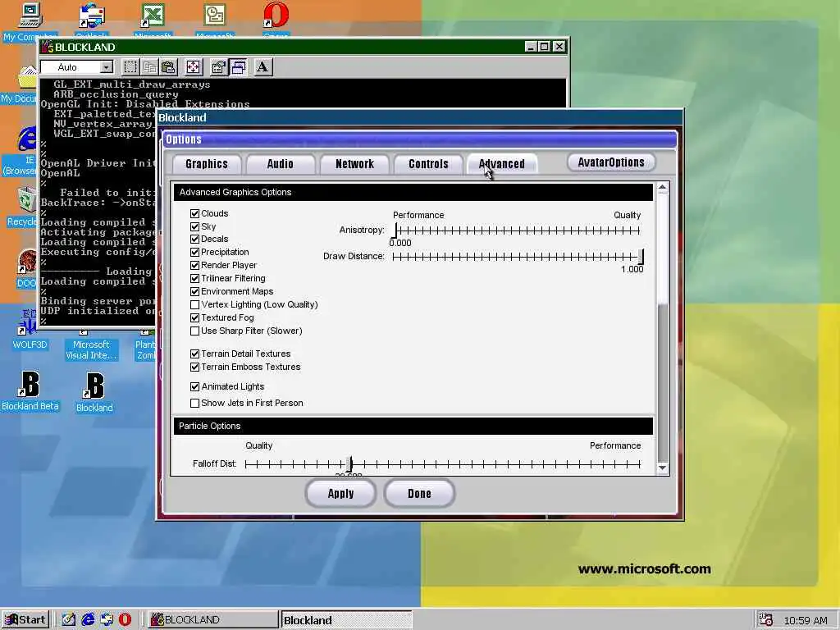Click options panel scroll up arrow
The image size is (840, 630).
tap(663, 188)
